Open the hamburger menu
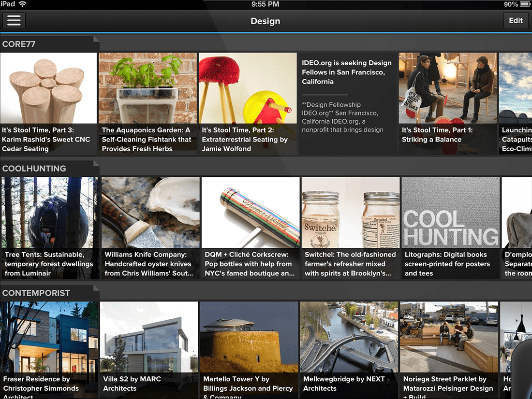This screenshot has height=399, width=532. [14, 20]
